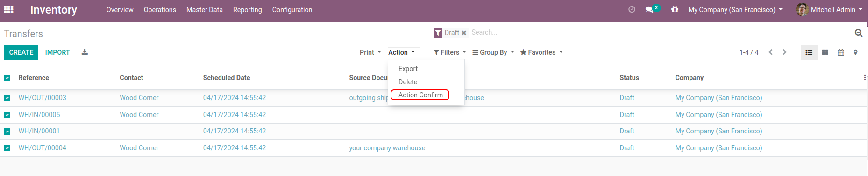This screenshot has width=868, height=176.
Task: Open the WH/OUT/00004 transfer link
Action: (43, 148)
